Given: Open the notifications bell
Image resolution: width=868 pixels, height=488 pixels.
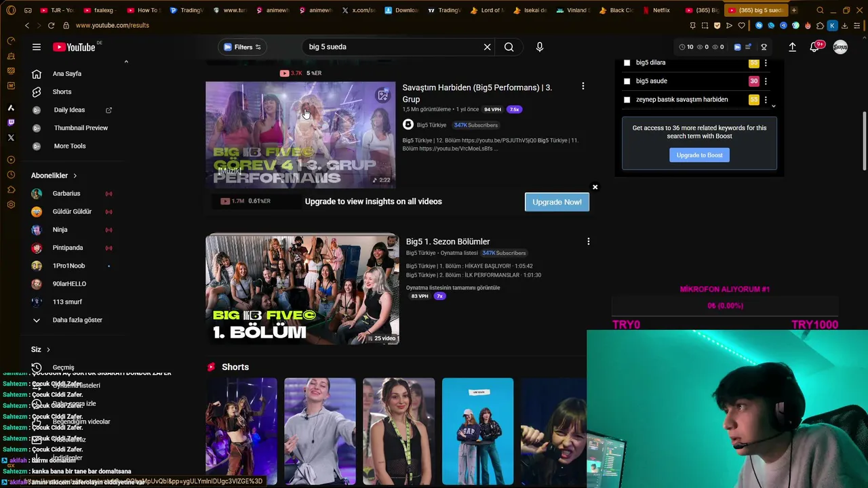Looking at the screenshot, I should (x=815, y=47).
